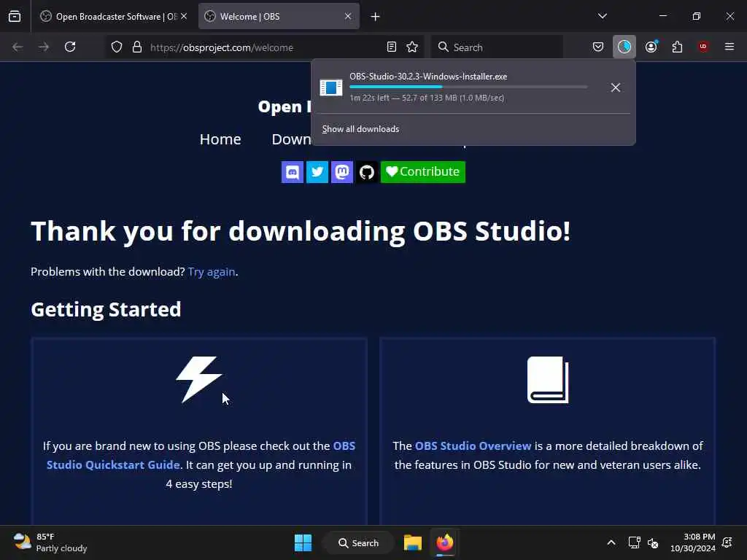
Task: Go forward one page
Action: coord(44,47)
